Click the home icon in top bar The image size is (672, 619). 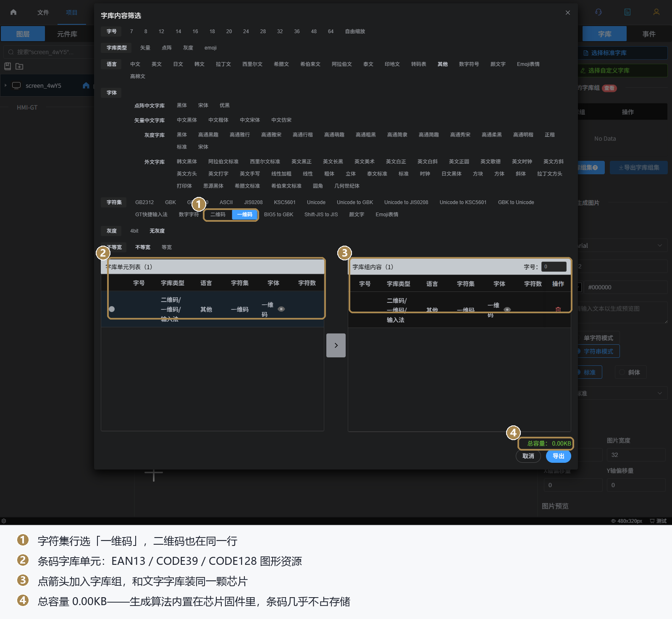click(13, 12)
